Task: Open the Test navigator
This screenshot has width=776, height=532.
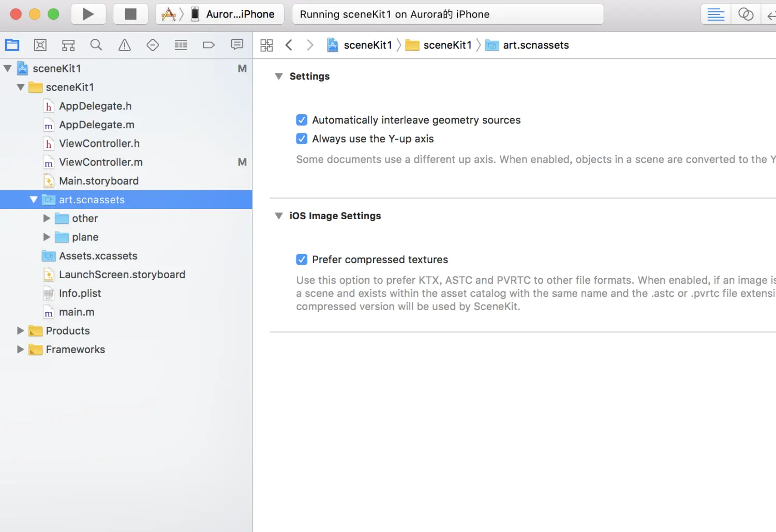Action: [x=153, y=45]
